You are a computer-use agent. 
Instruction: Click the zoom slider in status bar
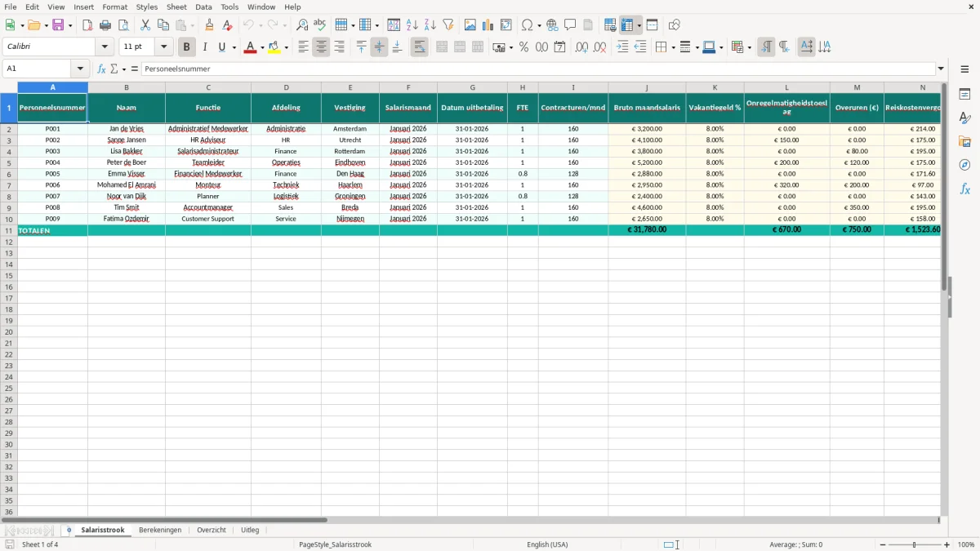[915, 544]
